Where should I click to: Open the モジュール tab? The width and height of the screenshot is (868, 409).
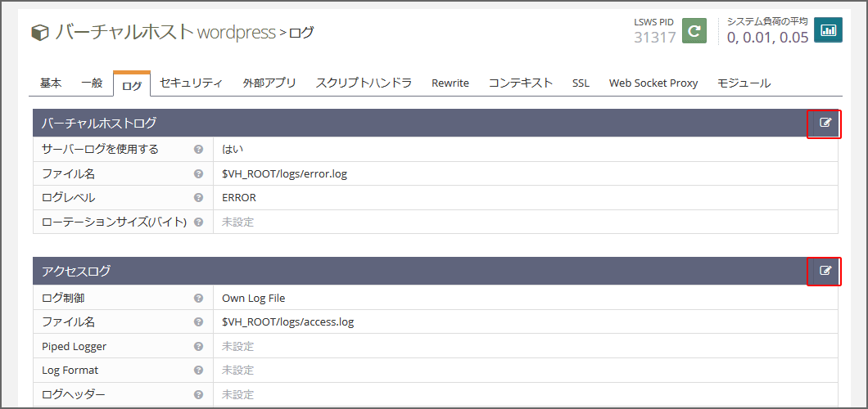click(744, 83)
